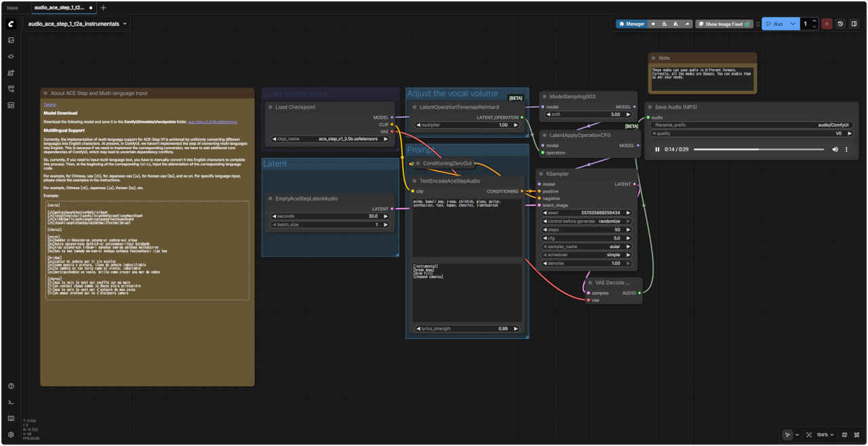Click the Show Image Feed button
The height and width of the screenshot is (446, 868).
tap(724, 24)
